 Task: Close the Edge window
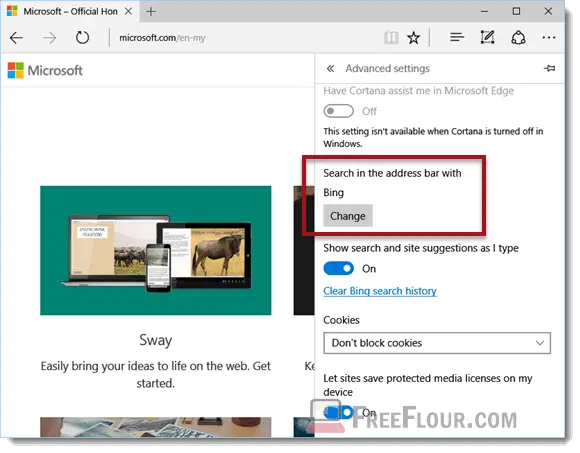[548, 11]
